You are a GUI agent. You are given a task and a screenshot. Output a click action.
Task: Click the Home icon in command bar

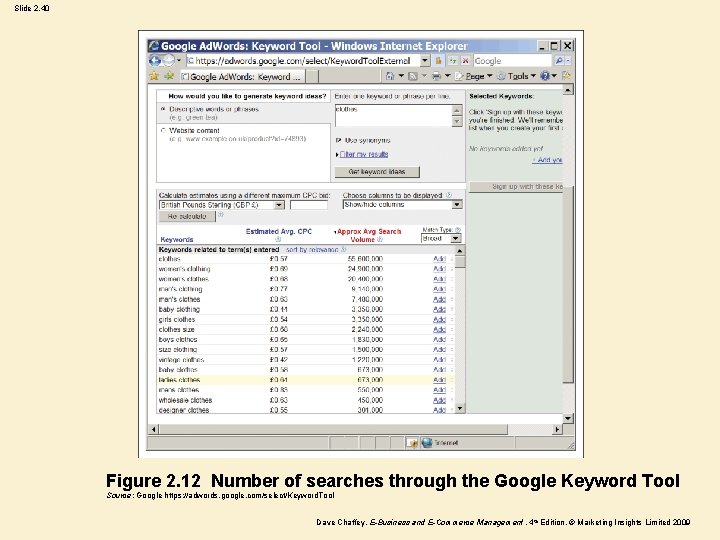390,76
